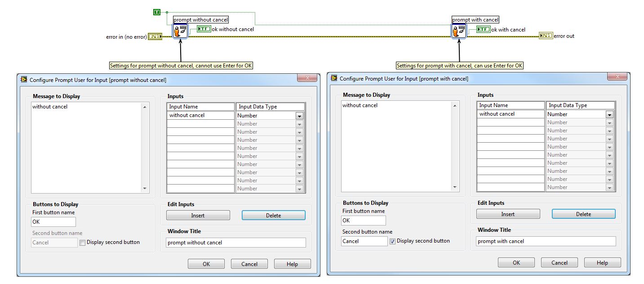
Task: Click Insert in prompt with cancel dialog
Action: pos(508,214)
